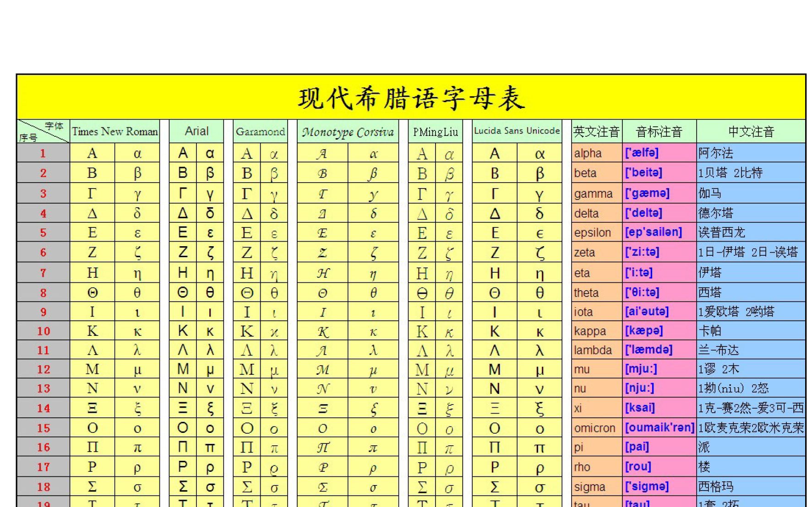Click the Chinese cell 卡帕
Image resolution: width=812 pixels, height=507 pixels.
[751, 331]
